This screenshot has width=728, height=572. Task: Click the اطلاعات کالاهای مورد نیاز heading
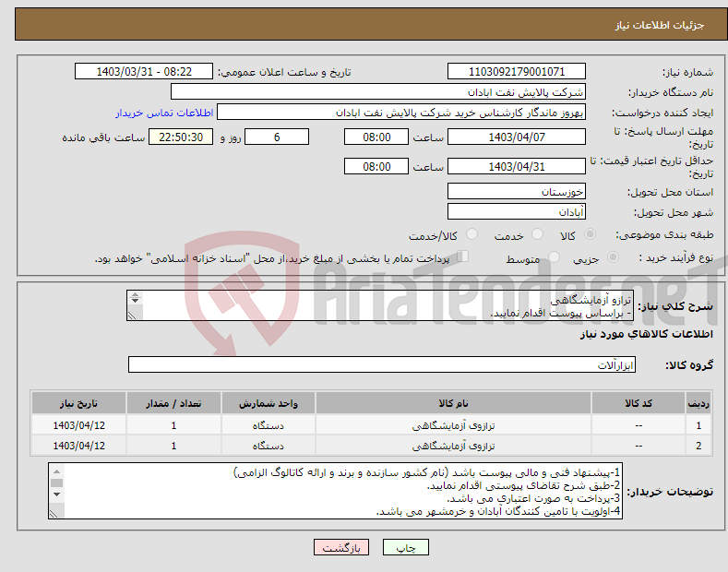tap(646, 334)
